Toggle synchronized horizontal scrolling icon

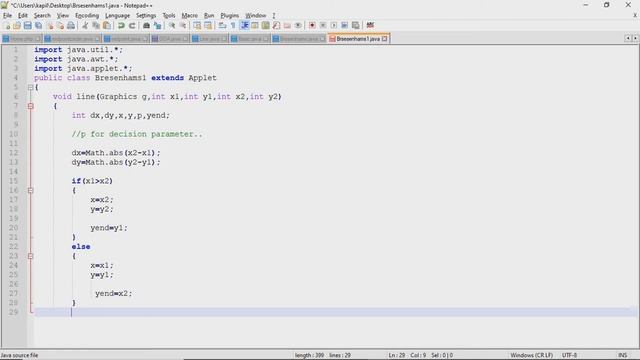click(208, 25)
